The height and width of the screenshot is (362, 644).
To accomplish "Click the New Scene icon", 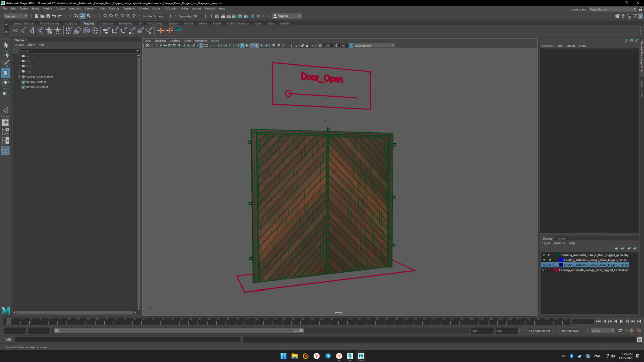I will pyautogui.click(x=37, y=16).
